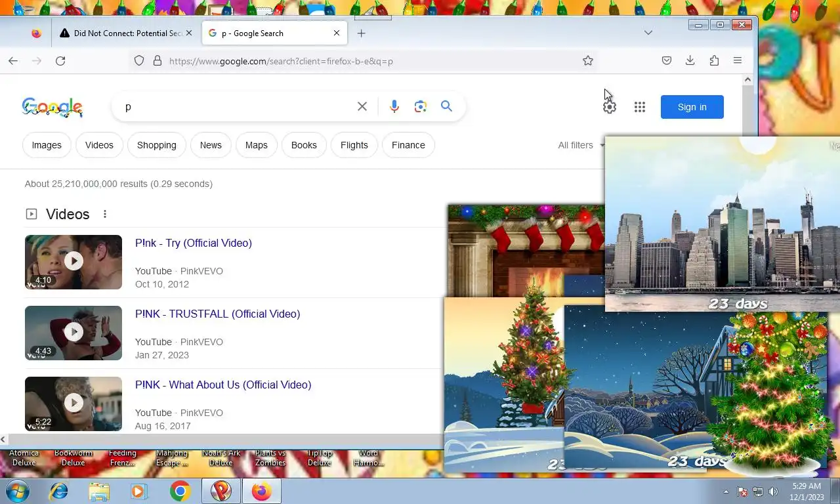
Task: Open Action Center flag tray icon
Action: point(742,492)
